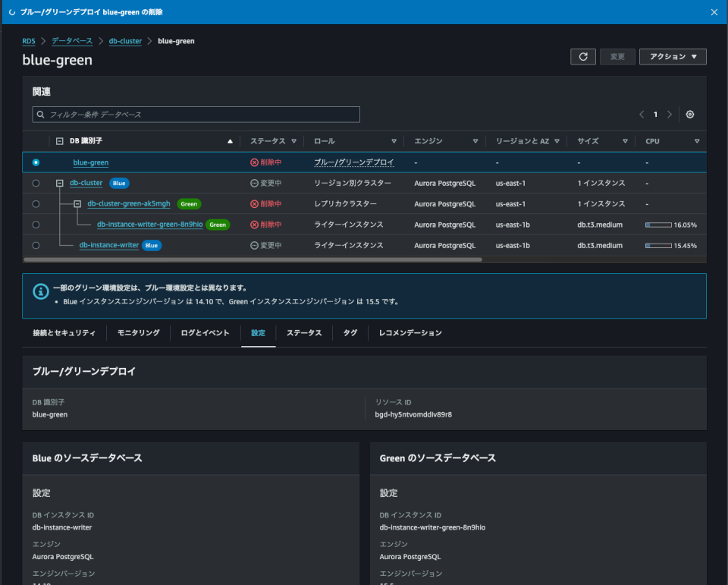728x585 pixels.
Task: Open the table preferences gear
Action: click(x=689, y=114)
